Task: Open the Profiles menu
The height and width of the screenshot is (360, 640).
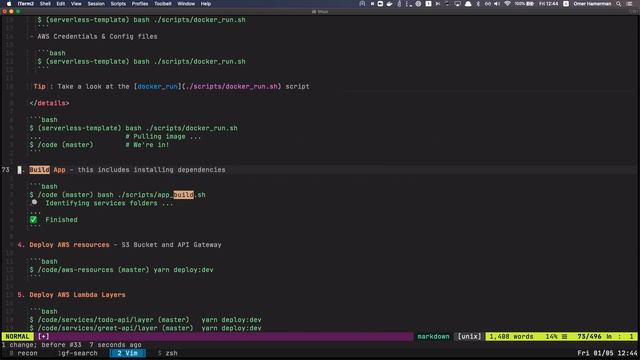Action: tap(140, 4)
